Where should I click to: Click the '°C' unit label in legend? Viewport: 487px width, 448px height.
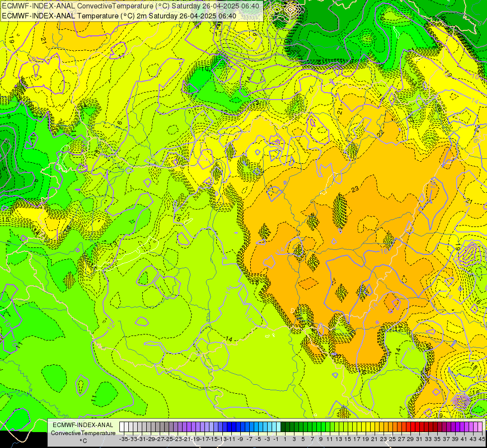pos(83,441)
